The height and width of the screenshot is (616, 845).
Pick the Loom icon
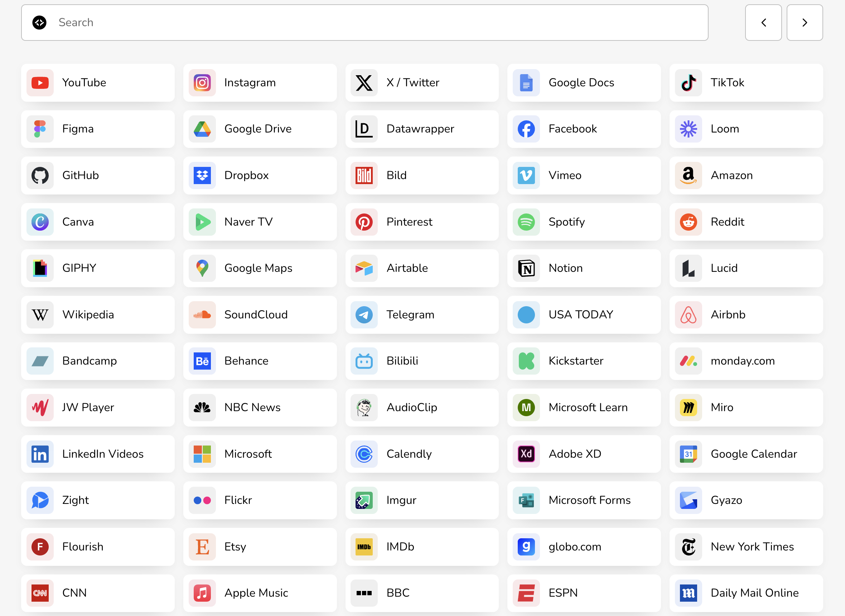coord(688,129)
